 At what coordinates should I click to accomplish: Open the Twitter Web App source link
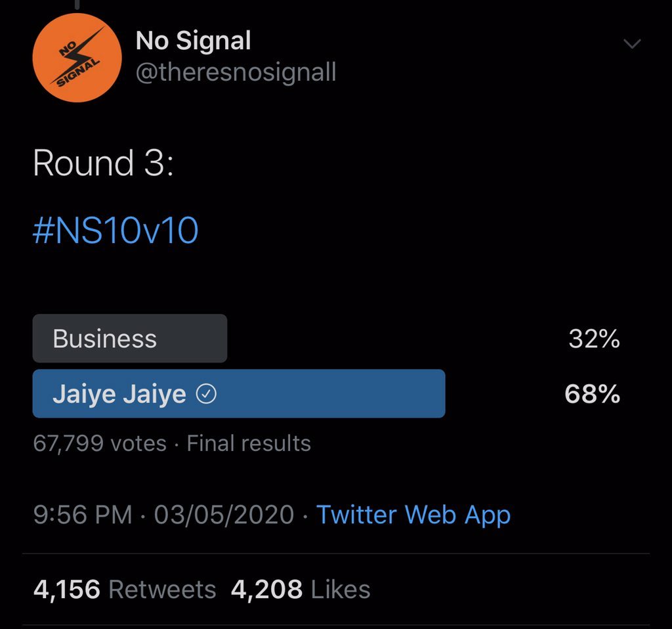413,515
